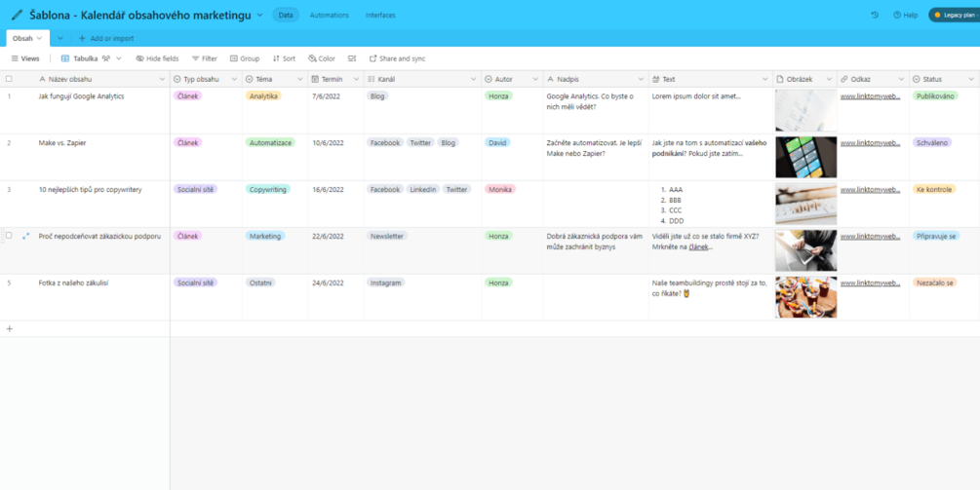Click the Odkaz link field icon
Screen dimensions: 980x490
click(x=843, y=79)
